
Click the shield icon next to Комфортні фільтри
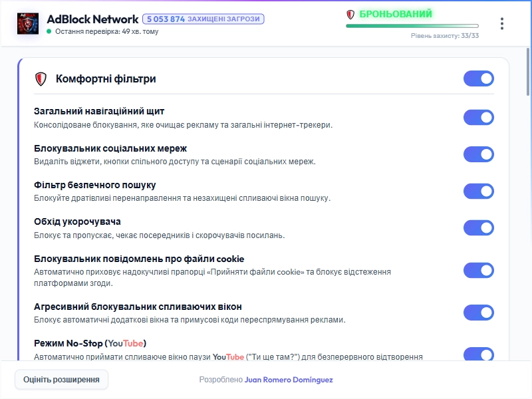pos(41,79)
